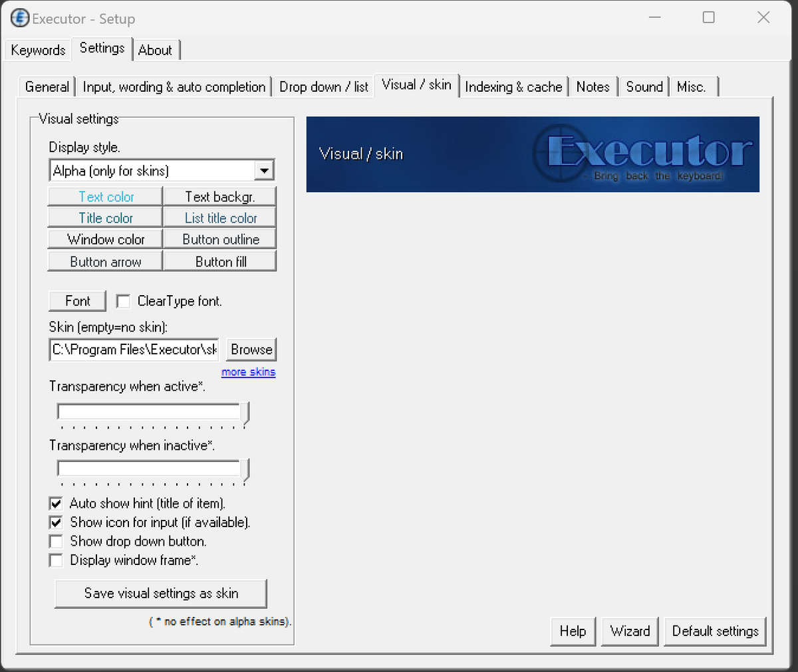Click the Text backgr. button
The height and width of the screenshot is (672, 798).
219,197
